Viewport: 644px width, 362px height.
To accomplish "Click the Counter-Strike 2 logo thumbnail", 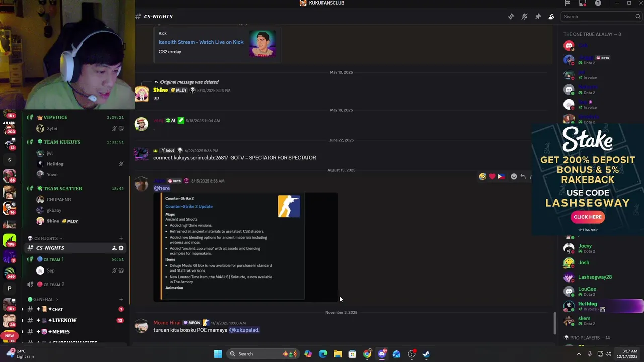I will click(289, 206).
